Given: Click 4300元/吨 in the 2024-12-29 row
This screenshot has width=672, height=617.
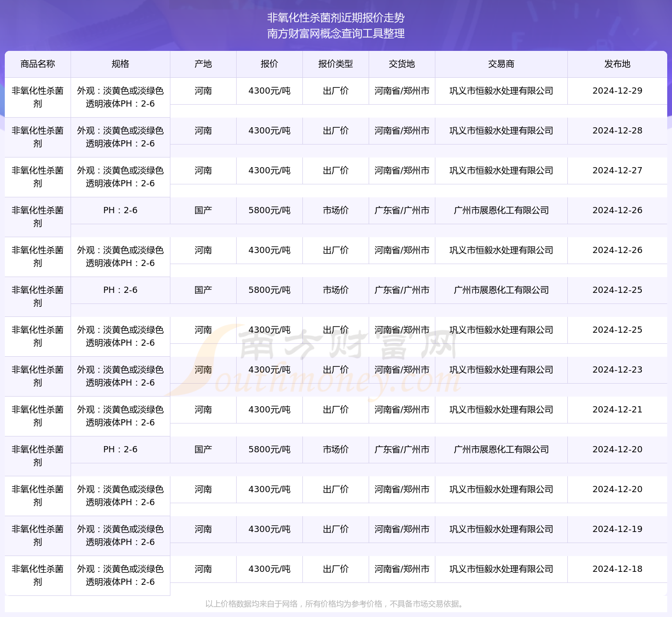Looking at the screenshot, I should coord(269,91).
